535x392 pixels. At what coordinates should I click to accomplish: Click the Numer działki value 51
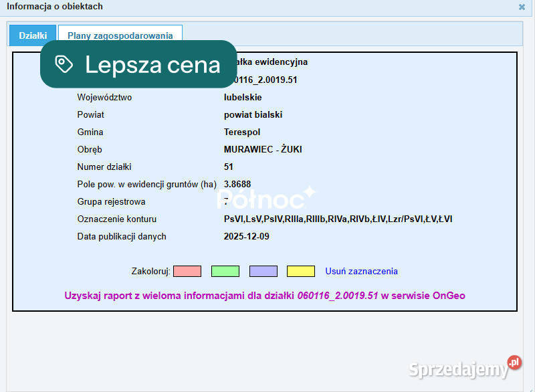(229, 167)
